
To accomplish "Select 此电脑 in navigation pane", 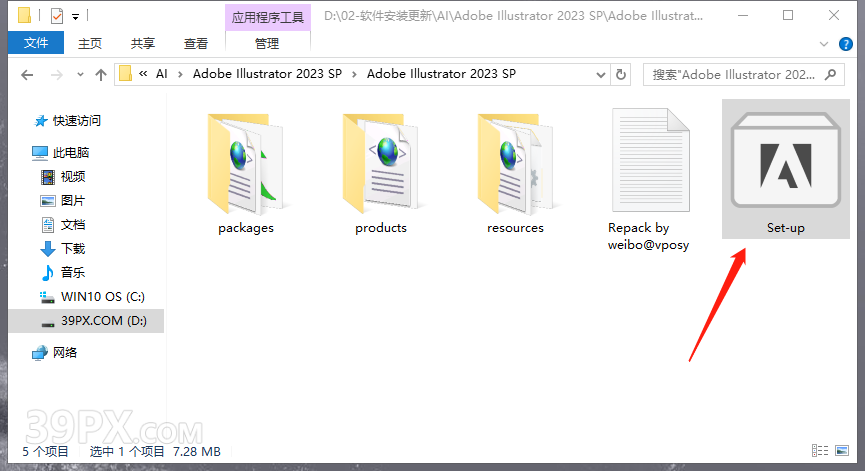I will (x=61, y=152).
